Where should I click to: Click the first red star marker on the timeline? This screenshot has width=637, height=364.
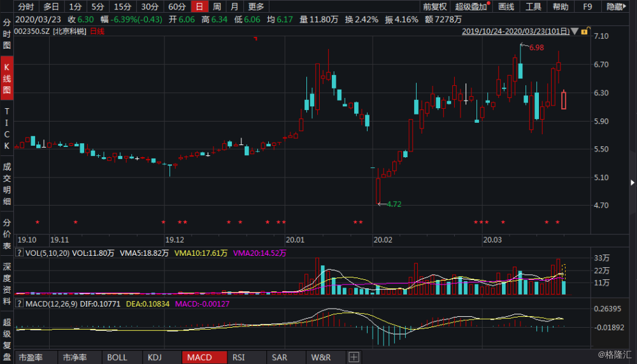(x=38, y=222)
